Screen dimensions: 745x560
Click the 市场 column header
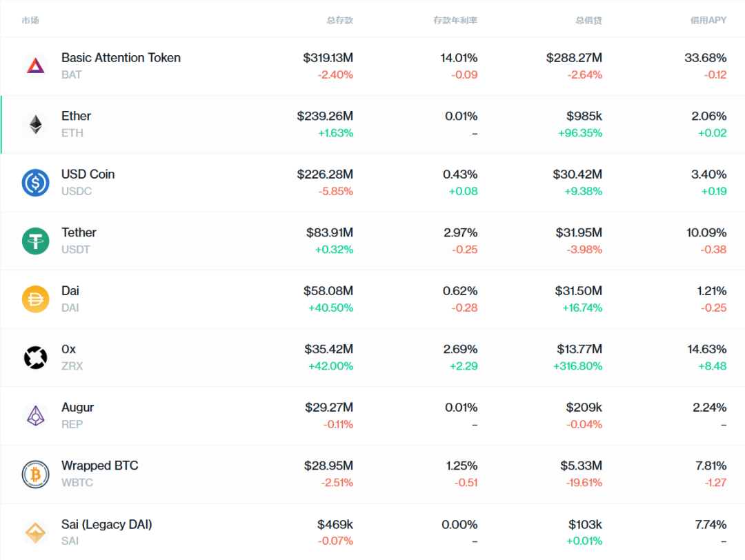pos(30,20)
